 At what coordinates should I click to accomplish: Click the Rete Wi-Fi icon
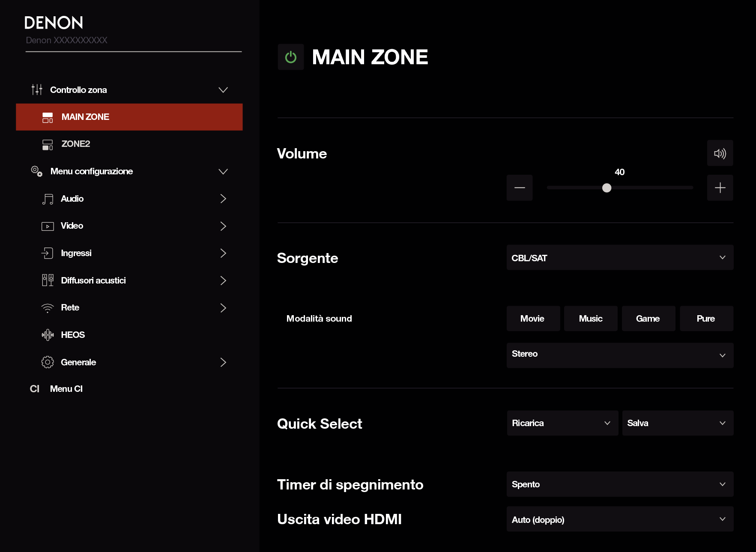tap(48, 308)
